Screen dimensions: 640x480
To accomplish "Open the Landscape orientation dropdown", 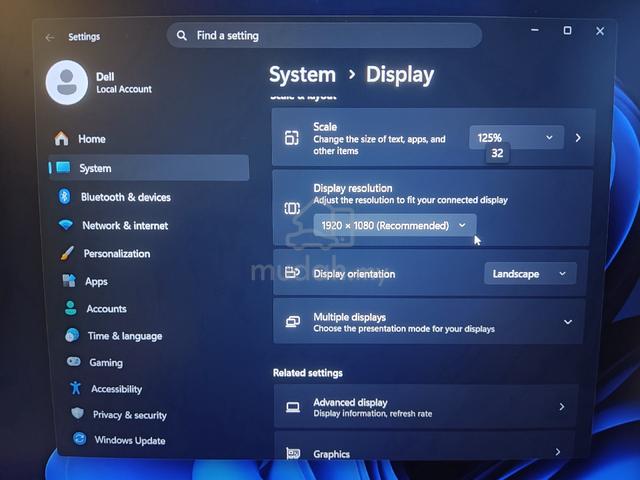I will pyautogui.click(x=530, y=273).
